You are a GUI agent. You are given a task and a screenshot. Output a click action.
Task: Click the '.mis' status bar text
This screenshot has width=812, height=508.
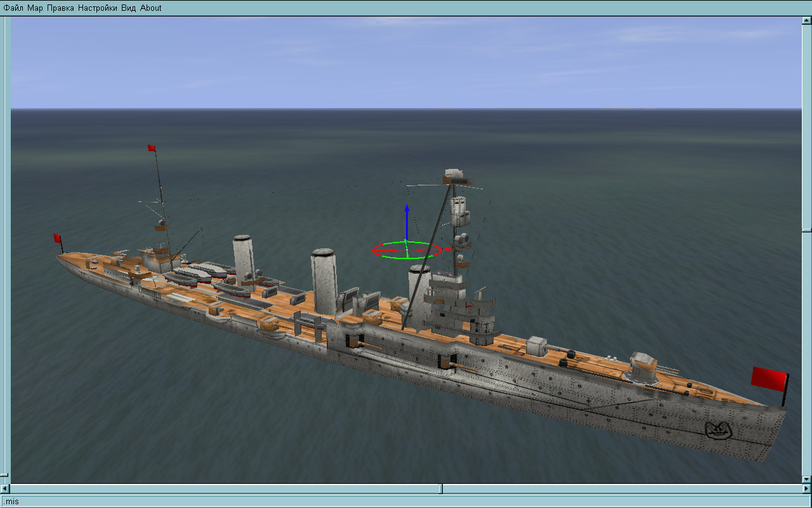coord(11,502)
